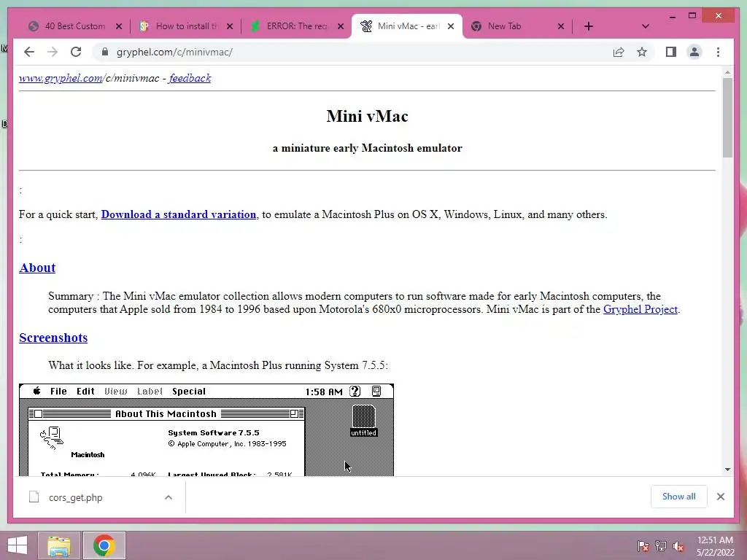Open the profile avatar menu
The height and width of the screenshot is (560, 747).
tap(694, 52)
